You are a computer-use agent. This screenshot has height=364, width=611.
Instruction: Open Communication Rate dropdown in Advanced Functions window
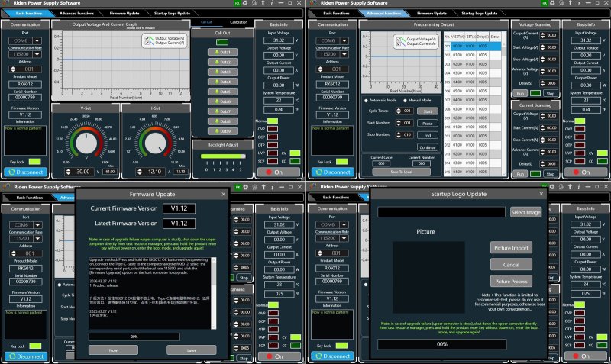(x=344, y=54)
